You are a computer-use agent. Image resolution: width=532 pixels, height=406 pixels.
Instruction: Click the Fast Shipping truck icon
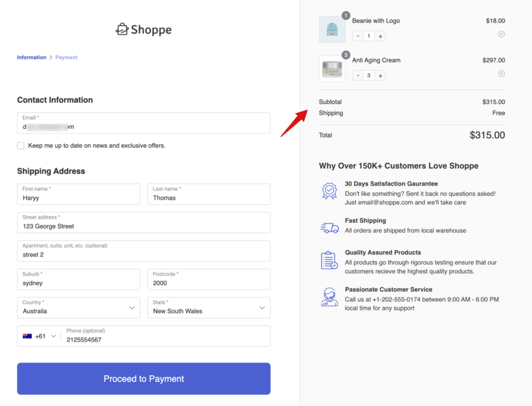[x=329, y=227]
